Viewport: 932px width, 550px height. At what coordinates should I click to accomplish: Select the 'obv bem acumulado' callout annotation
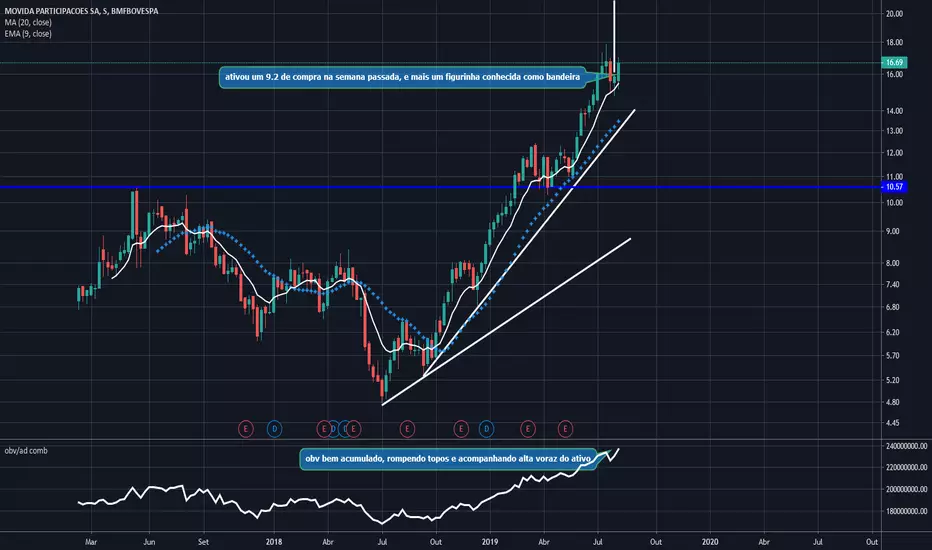click(x=448, y=459)
